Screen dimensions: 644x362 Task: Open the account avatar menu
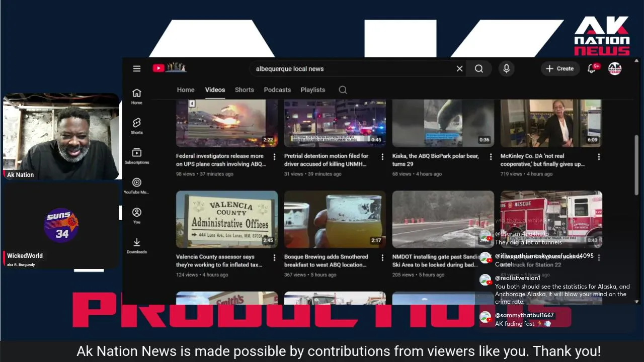[x=615, y=69]
